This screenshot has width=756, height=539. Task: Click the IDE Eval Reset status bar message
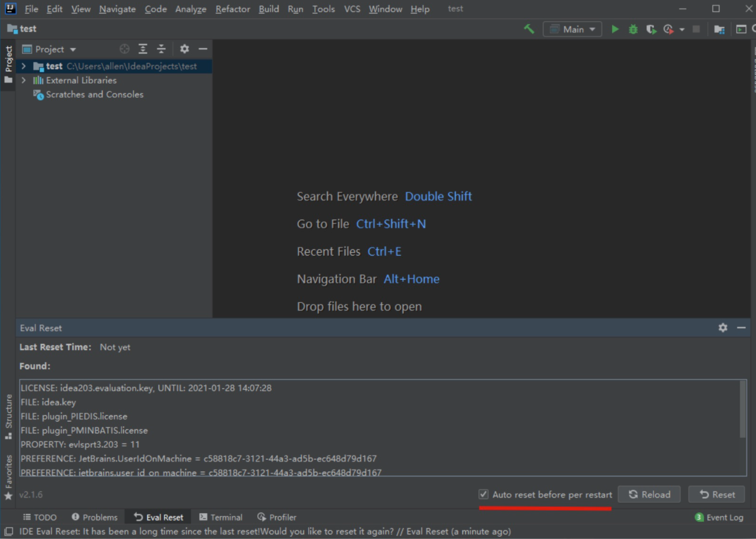click(x=265, y=531)
